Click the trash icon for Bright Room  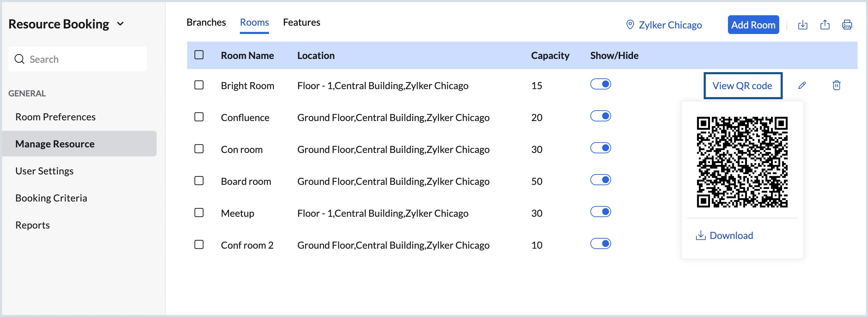click(x=836, y=85)
